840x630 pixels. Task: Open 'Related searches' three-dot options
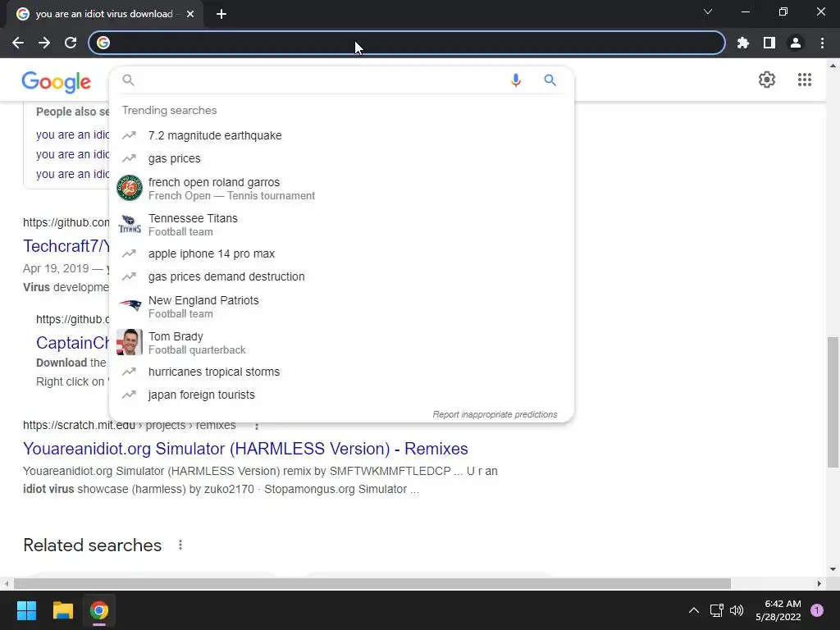(x=180, y=545)
